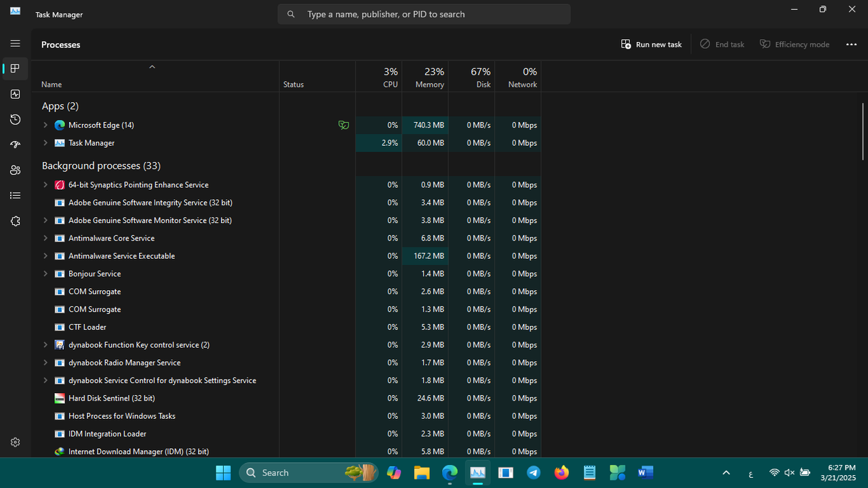Screen dimensions: 868x488
Task: Launch Copilot from the taskbar
Action: point(394,472)
